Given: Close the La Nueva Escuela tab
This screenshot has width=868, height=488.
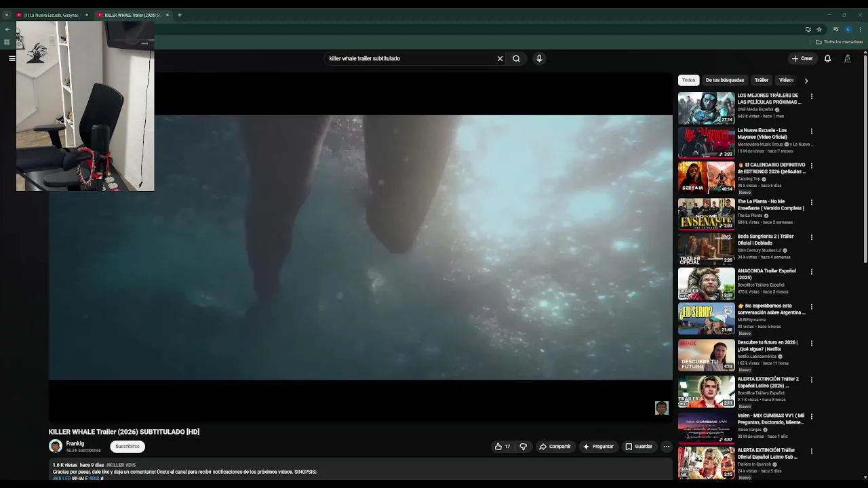Looking at the screenshot, I should pos(87,15).
